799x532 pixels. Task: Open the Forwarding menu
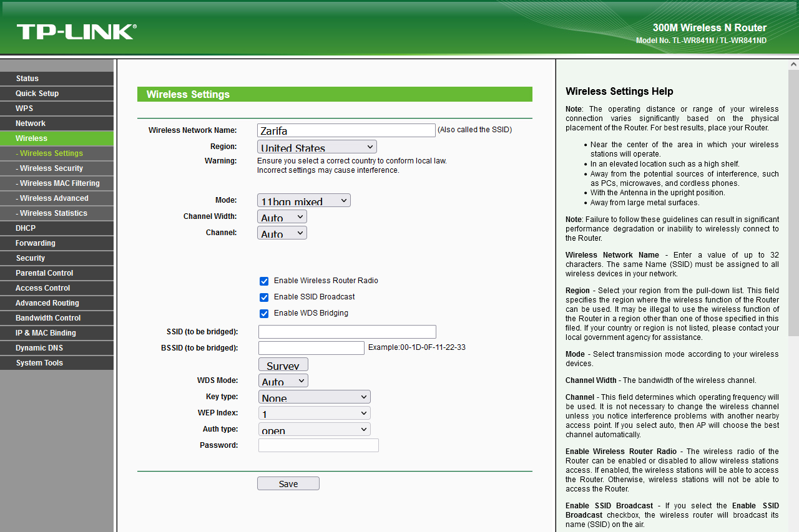(57, 243)
